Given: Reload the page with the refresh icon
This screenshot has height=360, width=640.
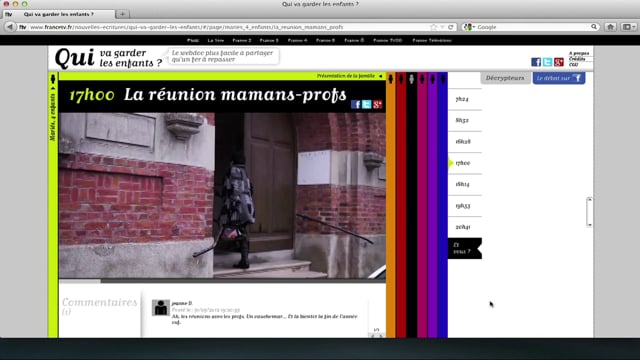Looking at the screenshot, I should (x=451, y=27).
